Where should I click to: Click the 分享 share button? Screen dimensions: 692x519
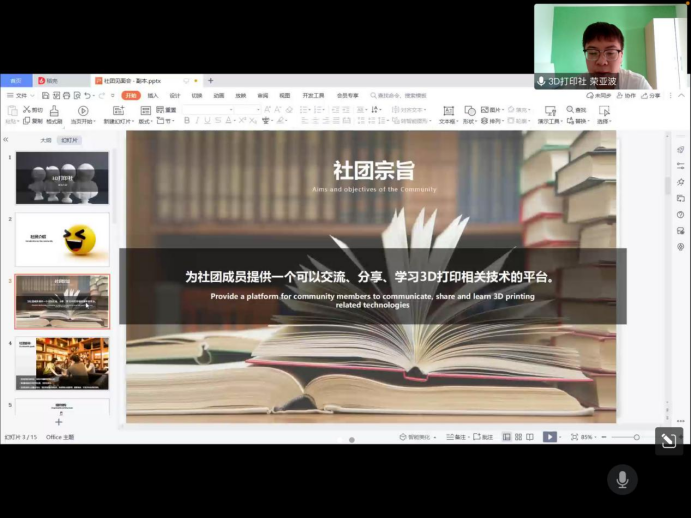[651, 95]
